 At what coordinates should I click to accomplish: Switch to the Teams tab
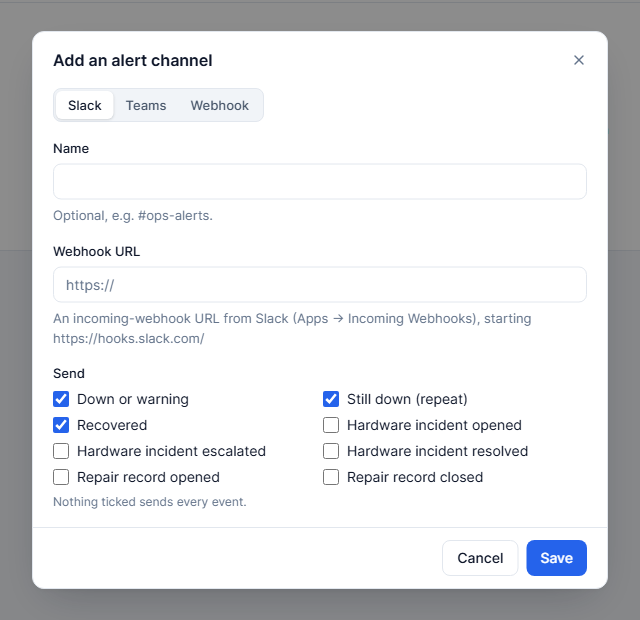(x=146, y=105)
